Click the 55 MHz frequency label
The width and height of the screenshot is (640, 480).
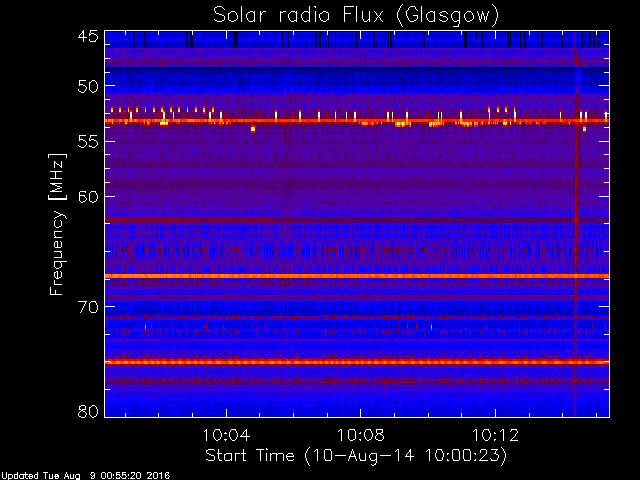click(x=88, y=142)
